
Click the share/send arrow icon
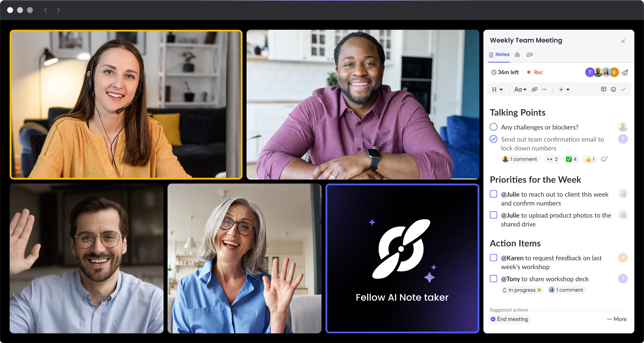625,72
